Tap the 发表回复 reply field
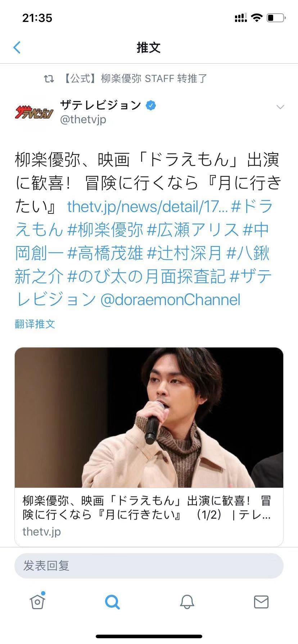 pyautogui.click(x=149, y=566)
